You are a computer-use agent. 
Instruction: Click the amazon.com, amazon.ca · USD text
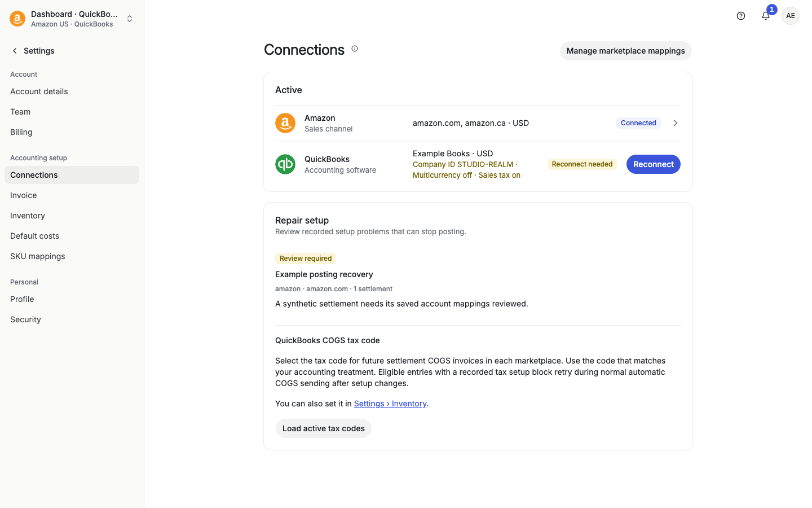tap(471, 123)
